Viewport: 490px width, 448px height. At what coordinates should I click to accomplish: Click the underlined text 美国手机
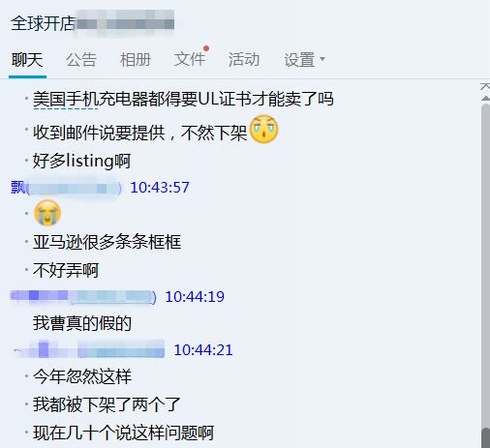(66, 99)
